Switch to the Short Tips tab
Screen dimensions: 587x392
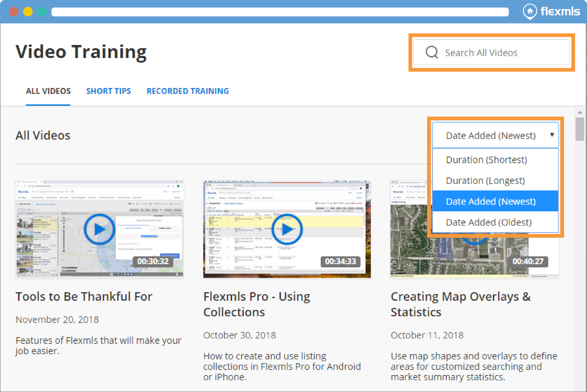(109, 91)
